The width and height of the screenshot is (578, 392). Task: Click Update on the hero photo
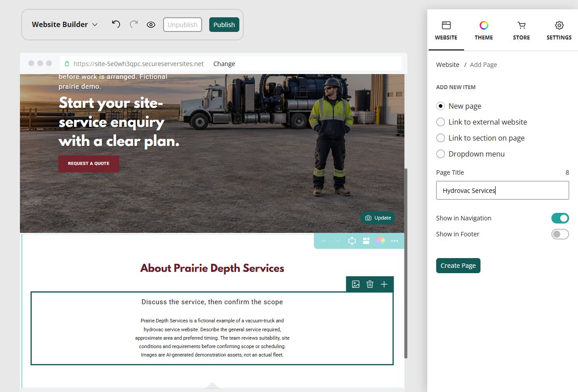point(378,218)
